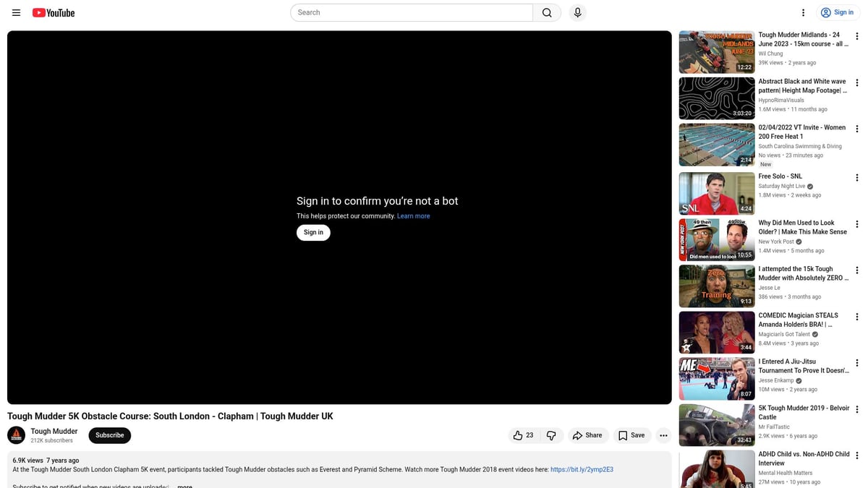
Task: Open Mental Health Matters channel name
Action: point(785,473)
